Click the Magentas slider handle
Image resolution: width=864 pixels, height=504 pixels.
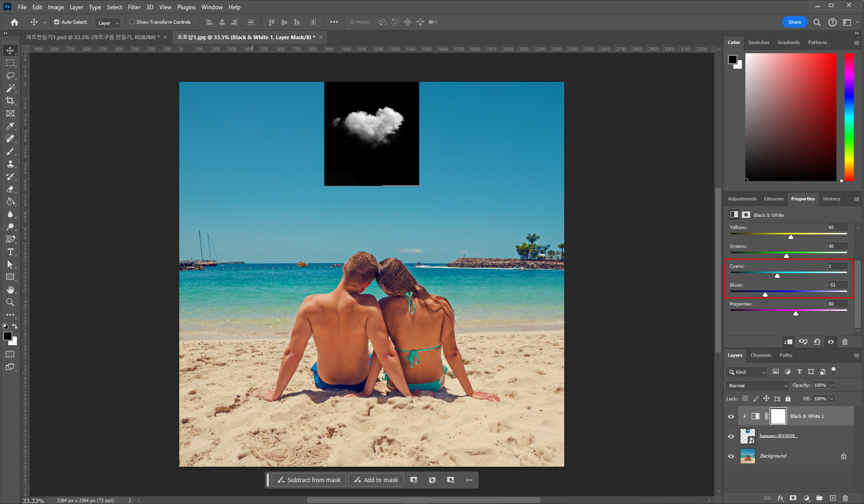click(796, 313)
